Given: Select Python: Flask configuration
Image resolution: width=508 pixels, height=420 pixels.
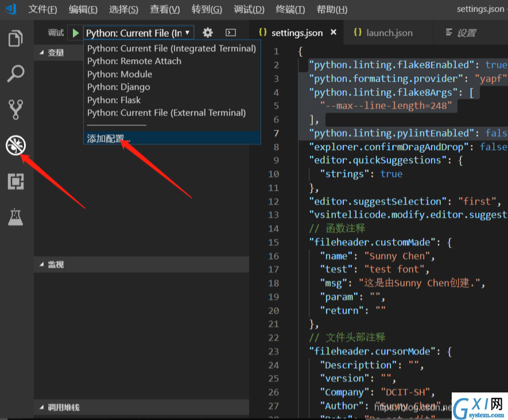Looking at the screenshot, I should click(x=172, y=100).
